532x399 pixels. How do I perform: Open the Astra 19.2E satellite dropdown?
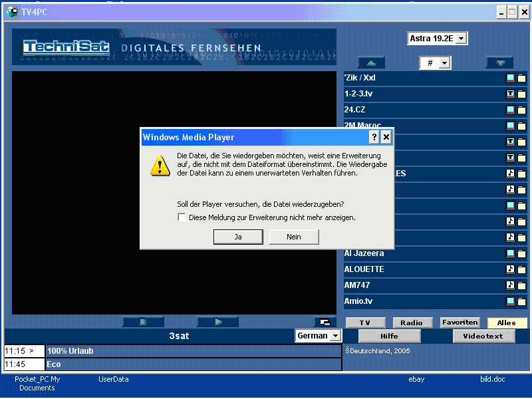click(x=462, y=39)
